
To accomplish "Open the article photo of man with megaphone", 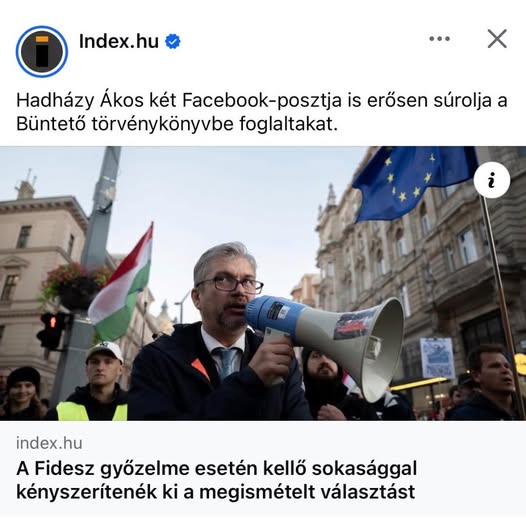I will point(263,283).
